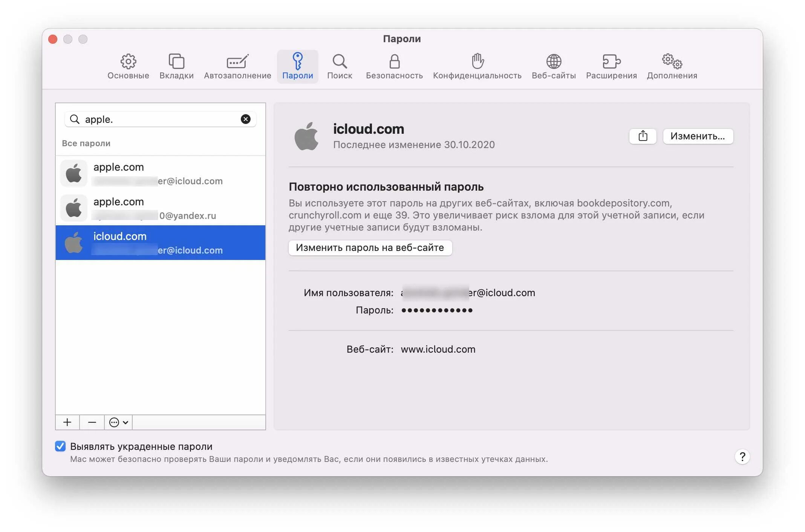This screenshot has width=805, height=532.
Task: Add a new password with the plus button
Action: coord(67,422)
